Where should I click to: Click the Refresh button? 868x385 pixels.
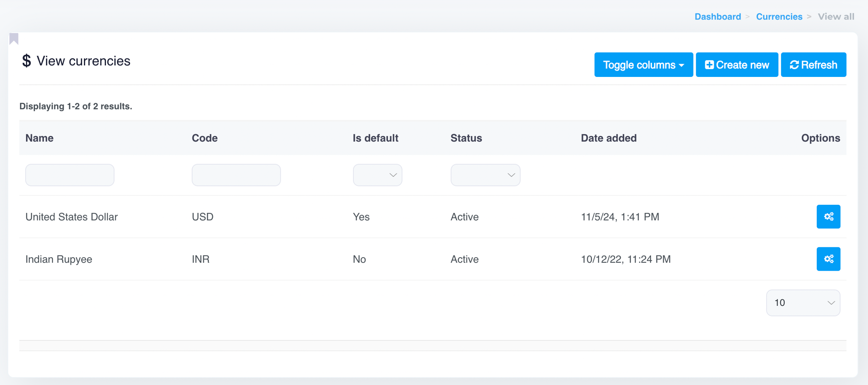813,65
